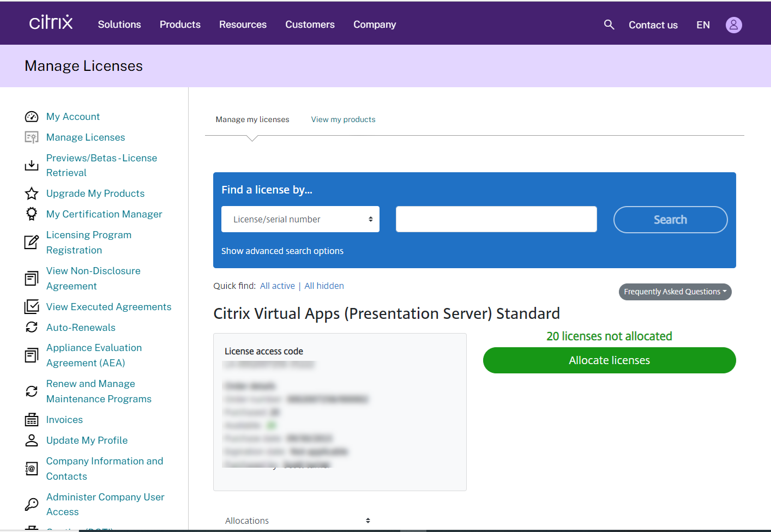Open View Non-Disclosure Agreement link
This screenshot has width=771, height=532.
(x=93, y=279)
